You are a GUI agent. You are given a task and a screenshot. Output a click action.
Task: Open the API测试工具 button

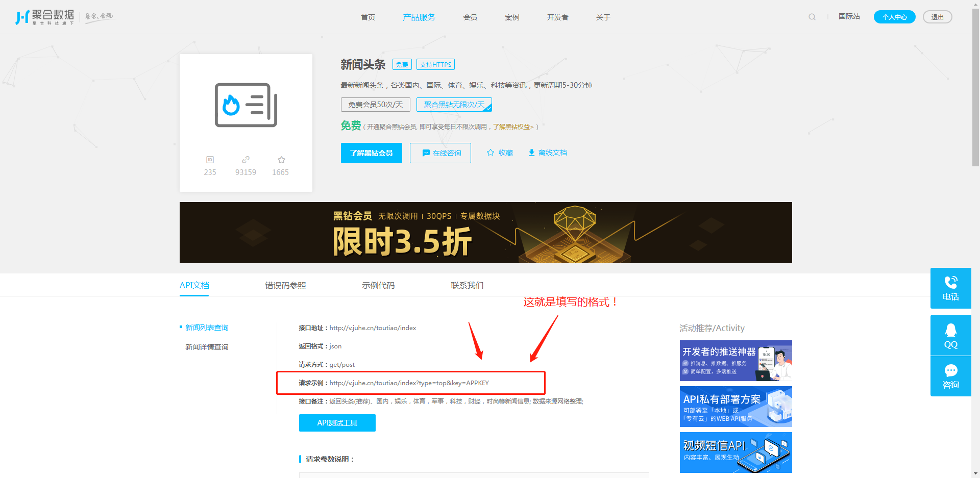click(x=337, y=423)
